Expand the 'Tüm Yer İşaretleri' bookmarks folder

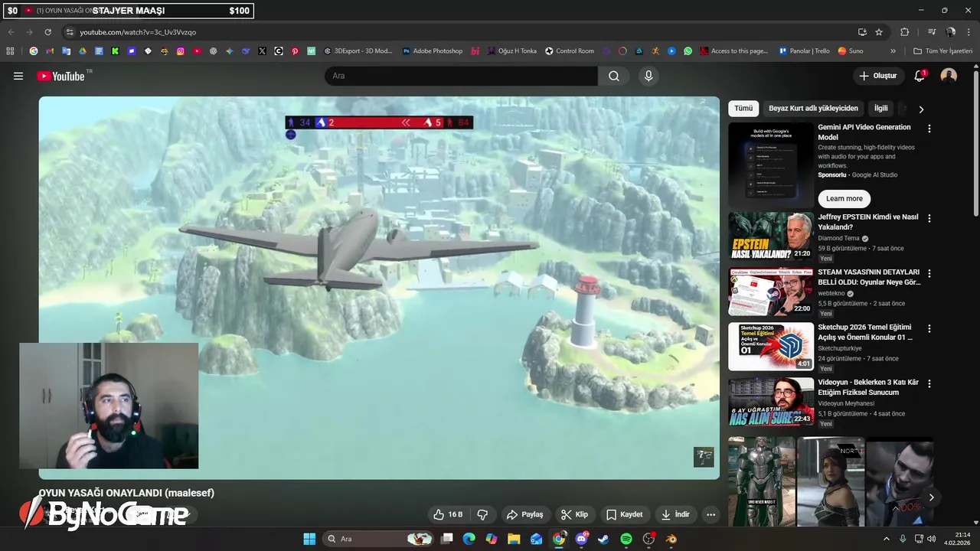point(943,51)
